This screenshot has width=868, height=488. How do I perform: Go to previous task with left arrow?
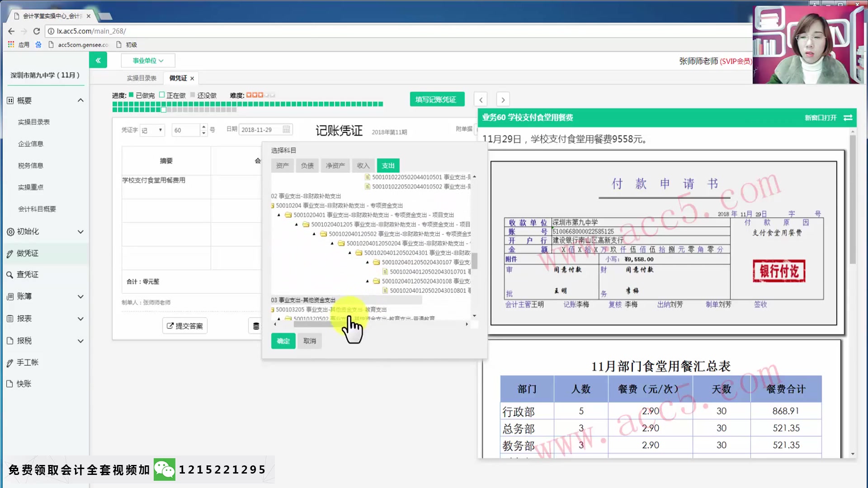pyautogui.click(x=481, y=99)
